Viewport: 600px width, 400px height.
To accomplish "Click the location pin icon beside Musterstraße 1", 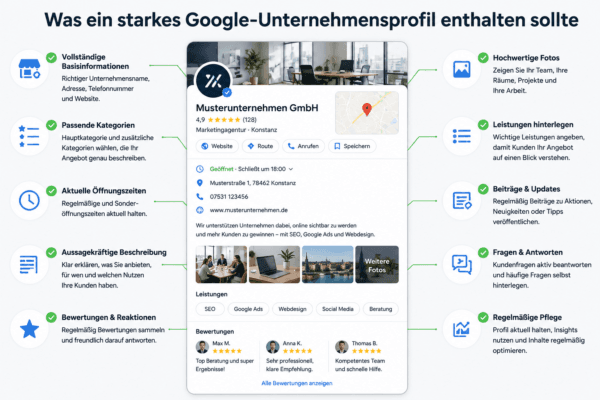I will 200,183.
